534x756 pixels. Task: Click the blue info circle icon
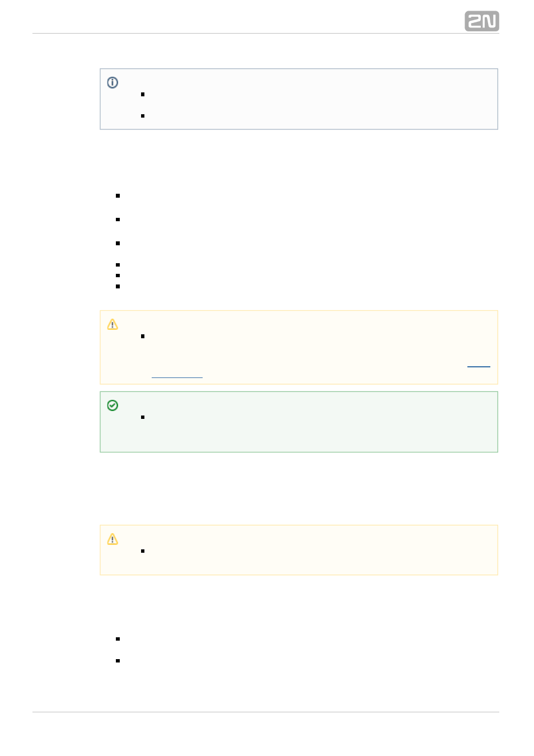113,82
